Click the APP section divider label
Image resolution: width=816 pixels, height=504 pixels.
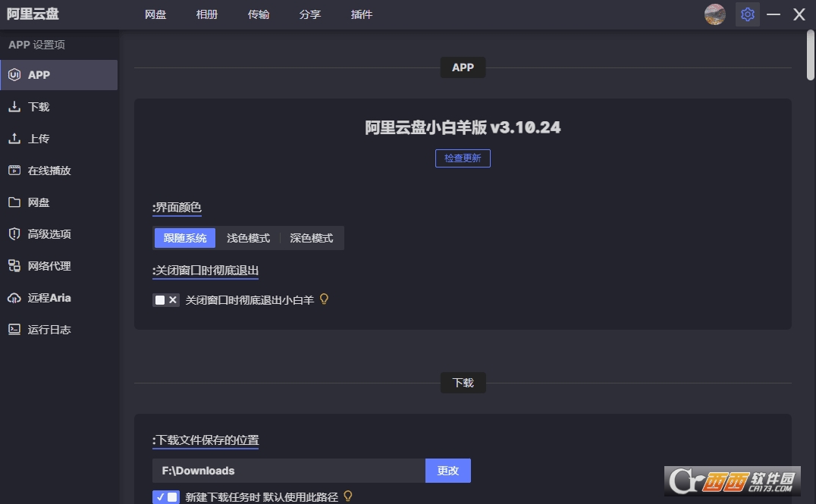[463, 67]
